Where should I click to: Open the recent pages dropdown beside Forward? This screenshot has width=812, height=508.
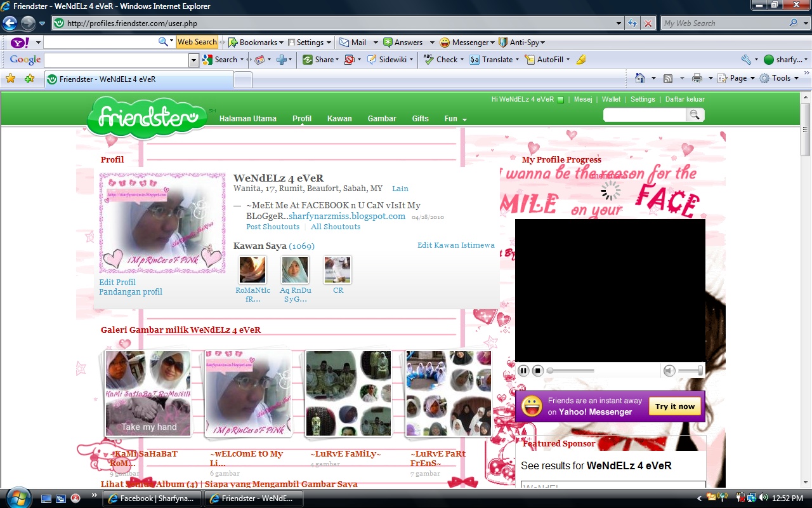pos(42,23)
